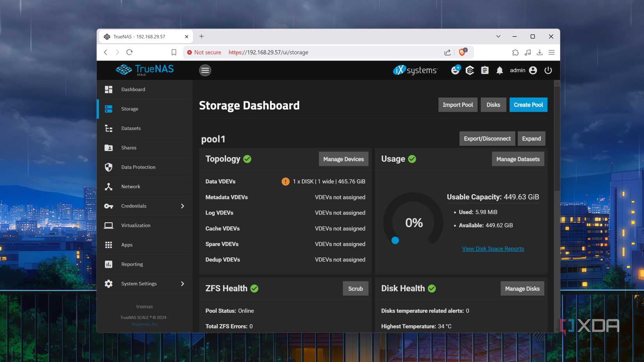Open the Shares section

click(x=129, y=147)
